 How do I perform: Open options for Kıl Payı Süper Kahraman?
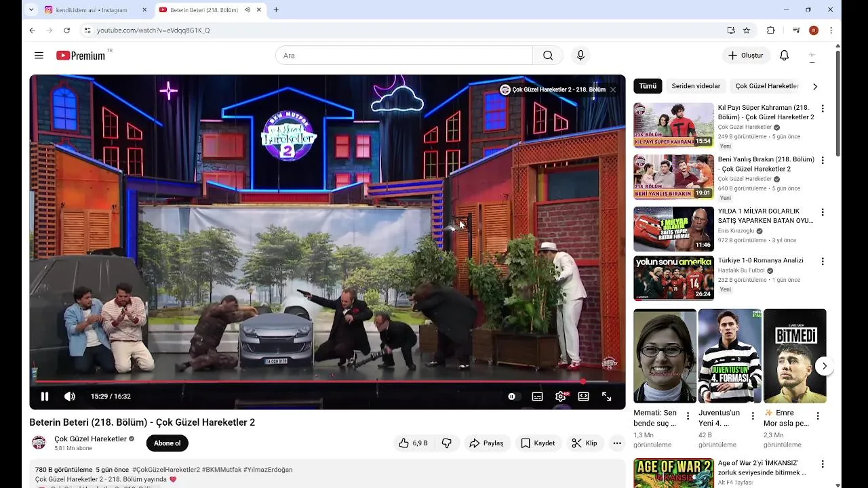tap(823, 108)
